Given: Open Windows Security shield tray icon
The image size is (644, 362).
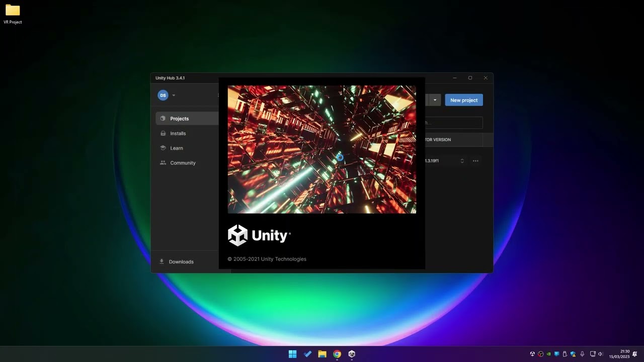Looking at the screenshot, I should [573, 354].
